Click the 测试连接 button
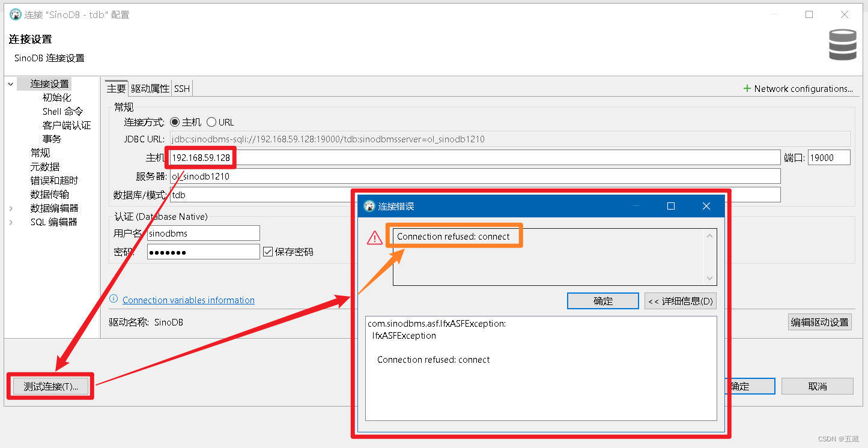Viewport: 868px width, 448px height. [50, 386]
